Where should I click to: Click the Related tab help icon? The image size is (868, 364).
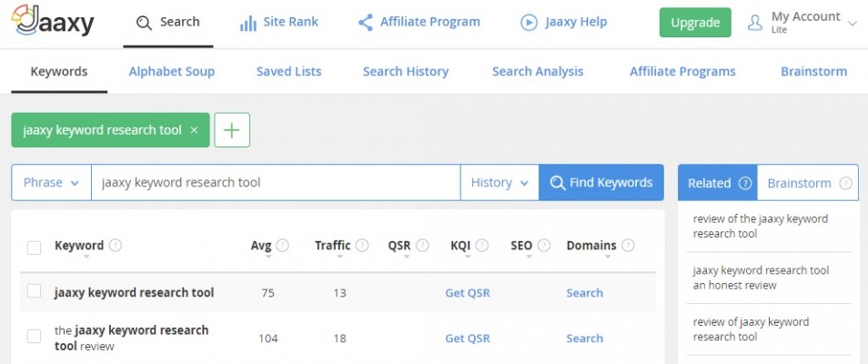746,184
